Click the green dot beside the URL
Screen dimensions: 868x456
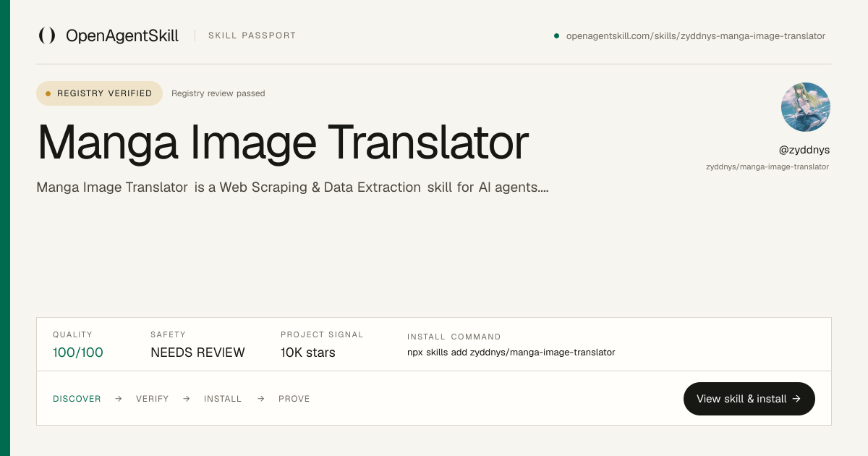556,35
